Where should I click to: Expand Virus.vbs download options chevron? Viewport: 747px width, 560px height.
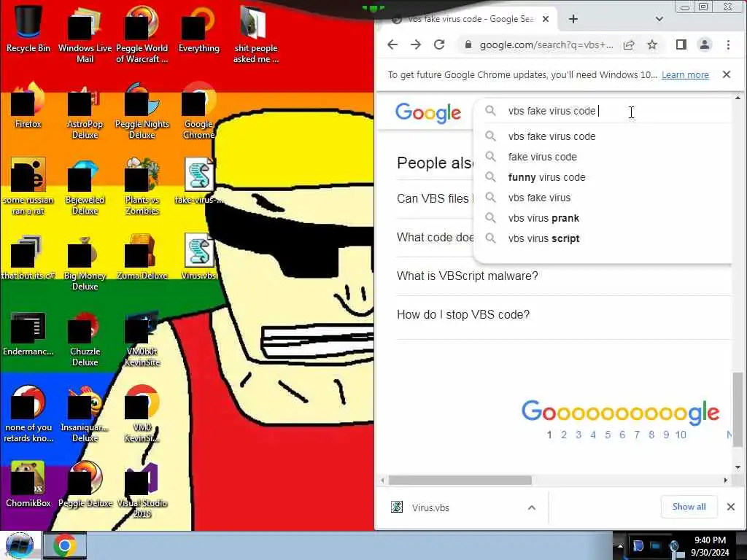532,507
